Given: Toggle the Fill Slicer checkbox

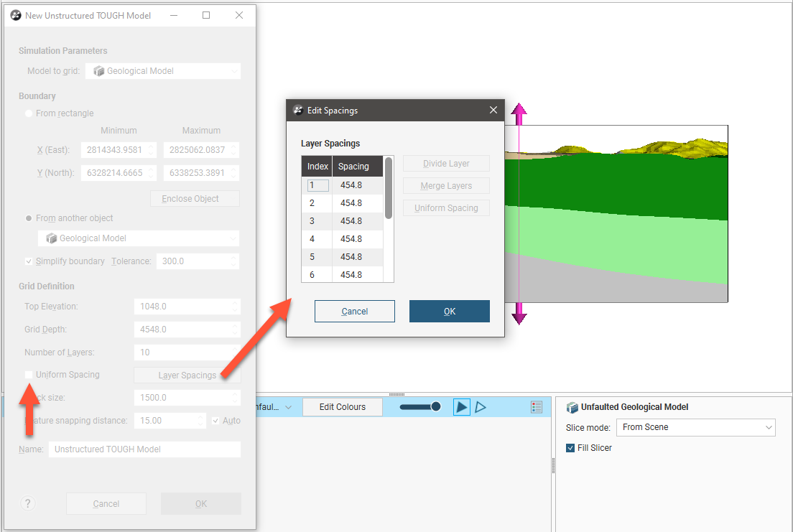Looking at the screenshot, I should point(571,448).
